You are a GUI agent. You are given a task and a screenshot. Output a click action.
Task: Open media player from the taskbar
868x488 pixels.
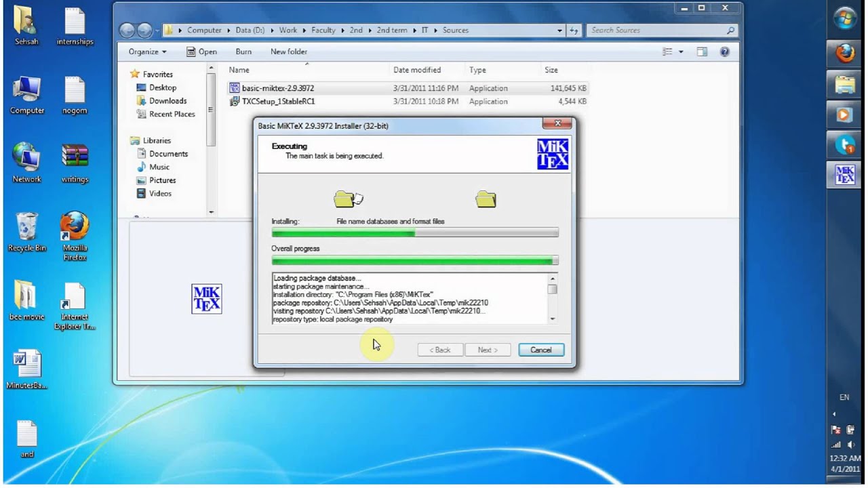click(844, 115)
